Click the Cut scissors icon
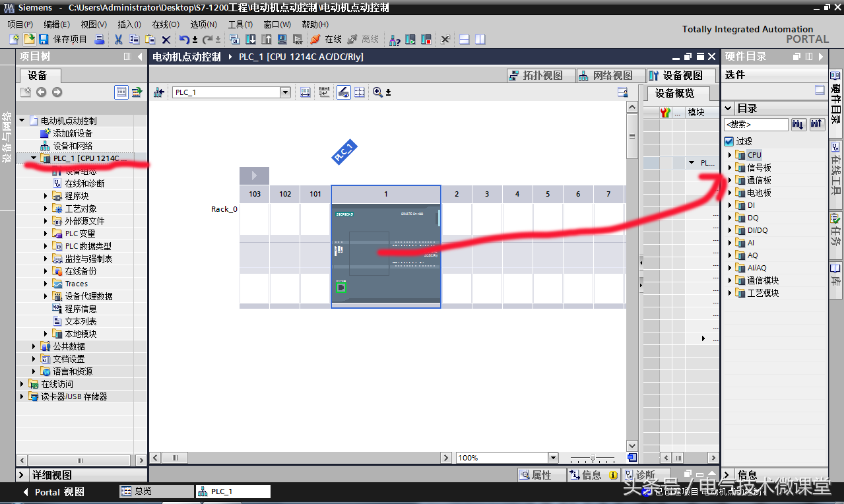The image size is (844, 504). pos(118,40)
